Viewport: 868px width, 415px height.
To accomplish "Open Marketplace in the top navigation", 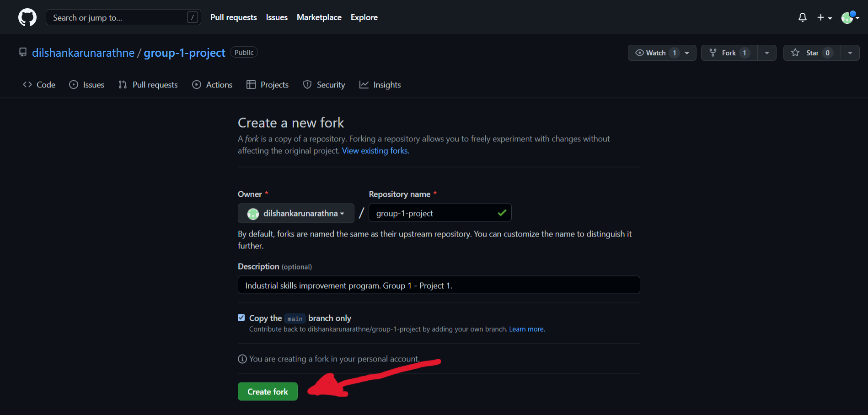I will click(x=319, y=17).
